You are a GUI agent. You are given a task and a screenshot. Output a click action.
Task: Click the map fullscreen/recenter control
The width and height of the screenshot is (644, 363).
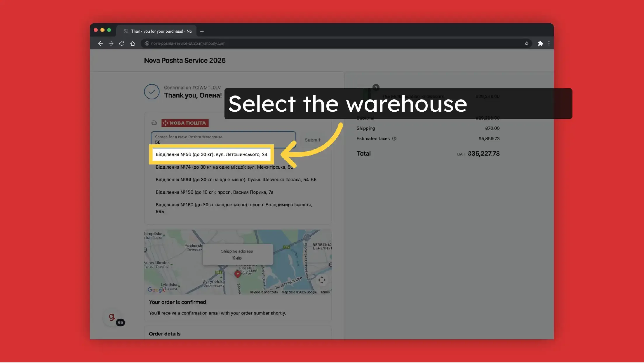point(322,280)
